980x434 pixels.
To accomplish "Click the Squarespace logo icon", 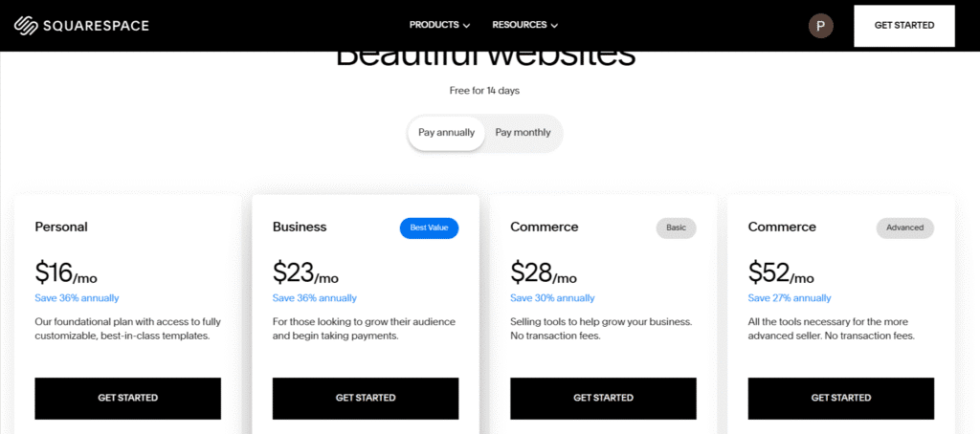I will 26,26.
